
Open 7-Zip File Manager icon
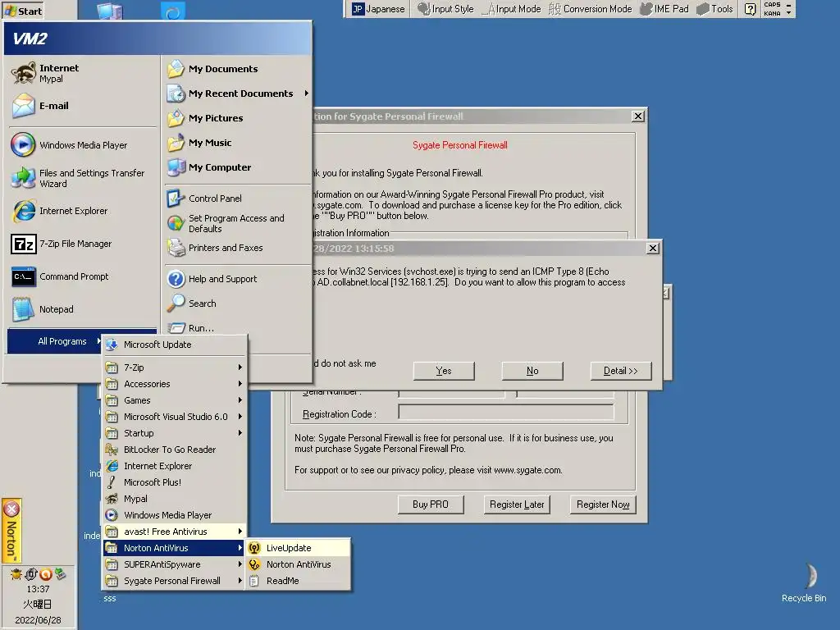pos(24,244)
